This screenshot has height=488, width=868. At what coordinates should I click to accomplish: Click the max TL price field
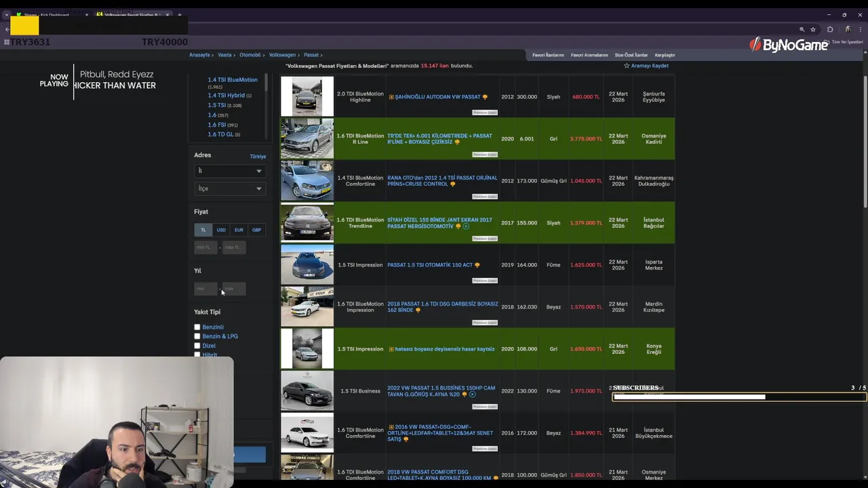coord(234,247)
